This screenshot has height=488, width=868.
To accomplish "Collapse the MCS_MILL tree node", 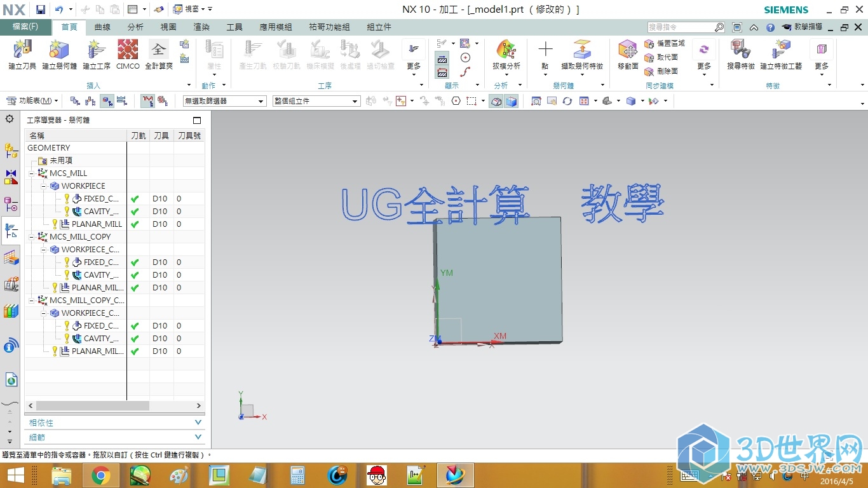I will (x=31, y=173).
